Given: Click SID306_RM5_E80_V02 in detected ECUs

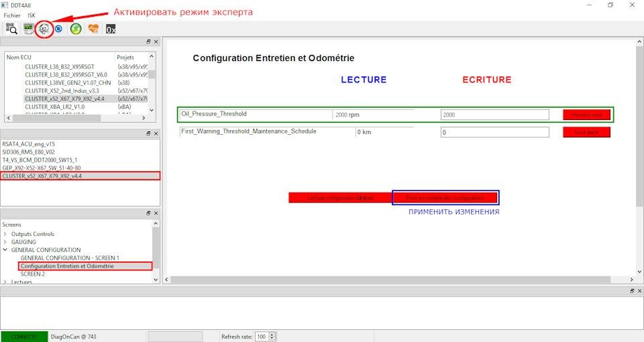Looking at the screenshot, I should pos(28,152).
